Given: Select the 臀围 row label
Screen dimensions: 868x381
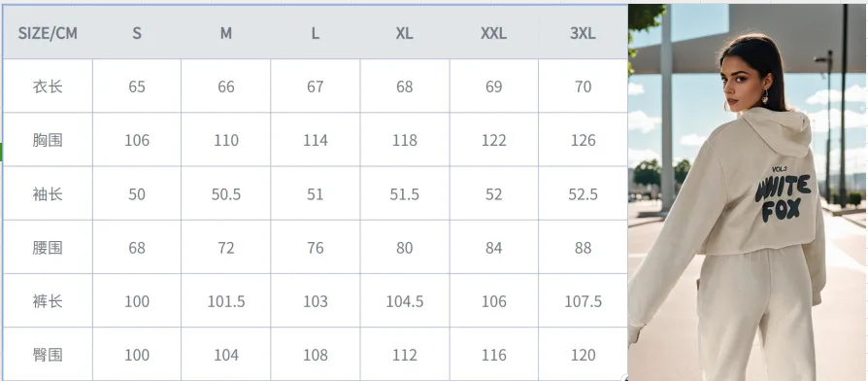Looking at the screenshot, I should [48, 355].
